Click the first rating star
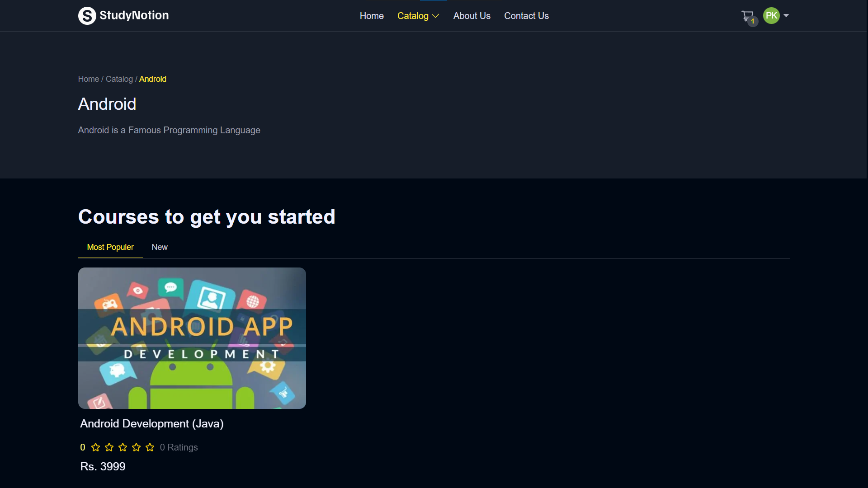Image resolution: width=868 pixels, height=488 pixels. coord(95,447)
